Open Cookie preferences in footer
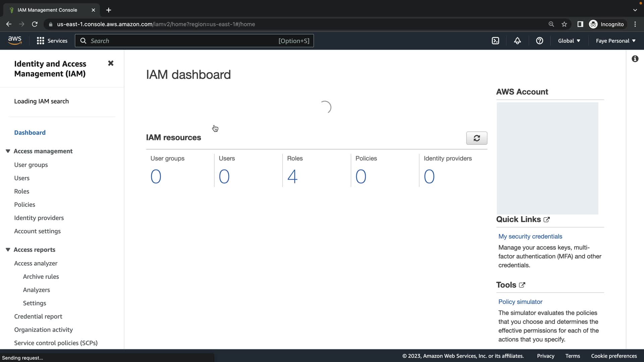Screen dimensions: 644x362 [613, 356]
